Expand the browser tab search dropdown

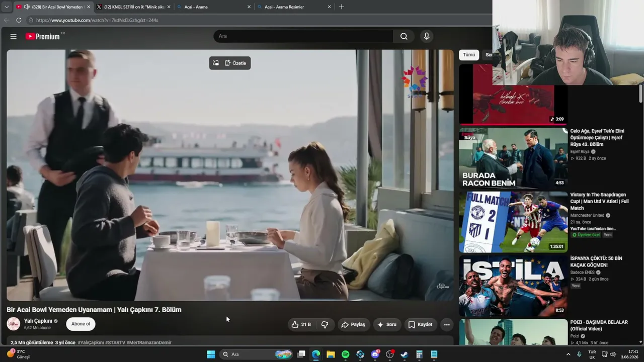pos(7,7)
